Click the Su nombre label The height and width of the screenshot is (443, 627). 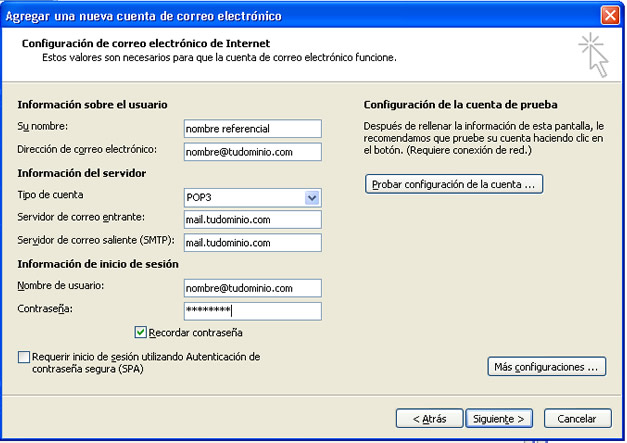[x=40, y=126]
